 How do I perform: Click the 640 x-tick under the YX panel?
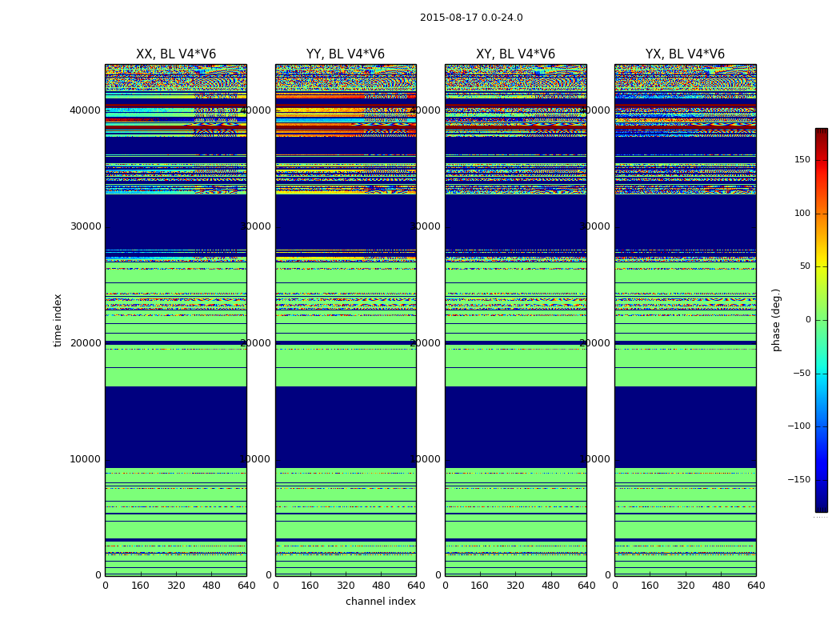pyautogui.click(x=755, y=586)
